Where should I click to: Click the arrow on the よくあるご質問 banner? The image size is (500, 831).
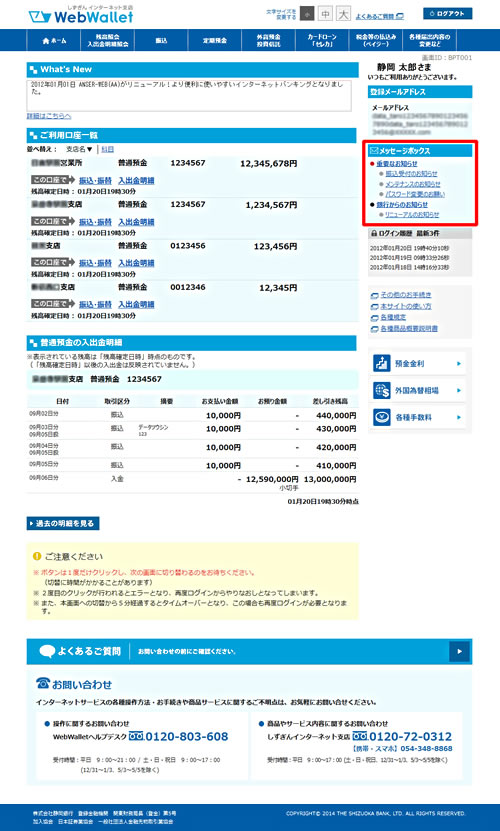tap(459, 651)
